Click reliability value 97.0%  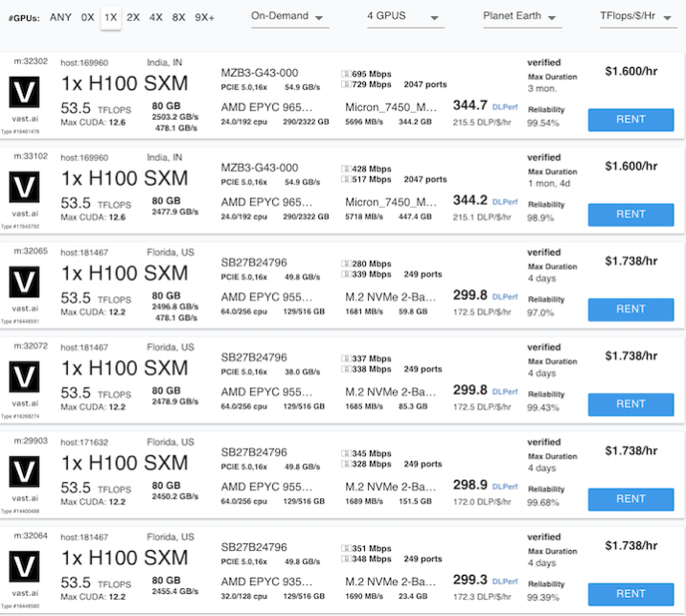coord(540,313)
